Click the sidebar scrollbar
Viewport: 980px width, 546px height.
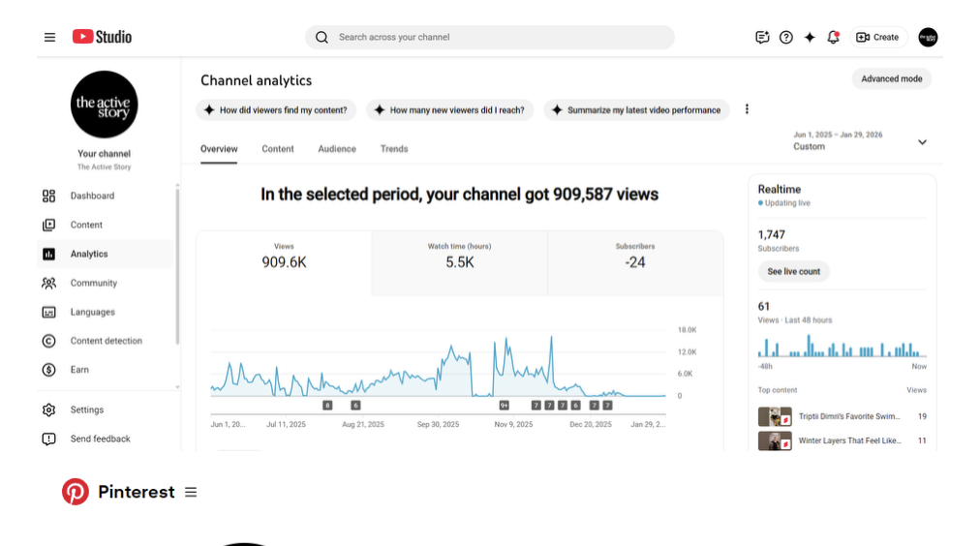click(x=177, y=265)
